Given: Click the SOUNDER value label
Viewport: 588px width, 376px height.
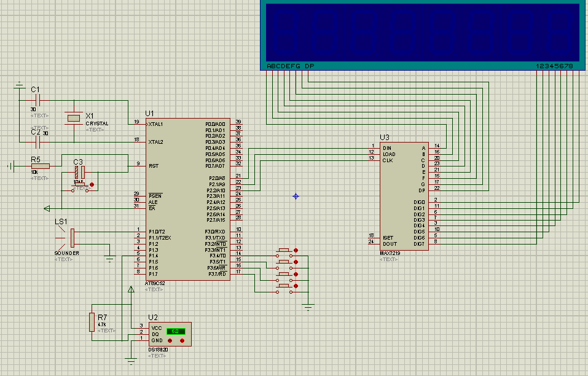Looking at the screenshot, I should point(67,253).
